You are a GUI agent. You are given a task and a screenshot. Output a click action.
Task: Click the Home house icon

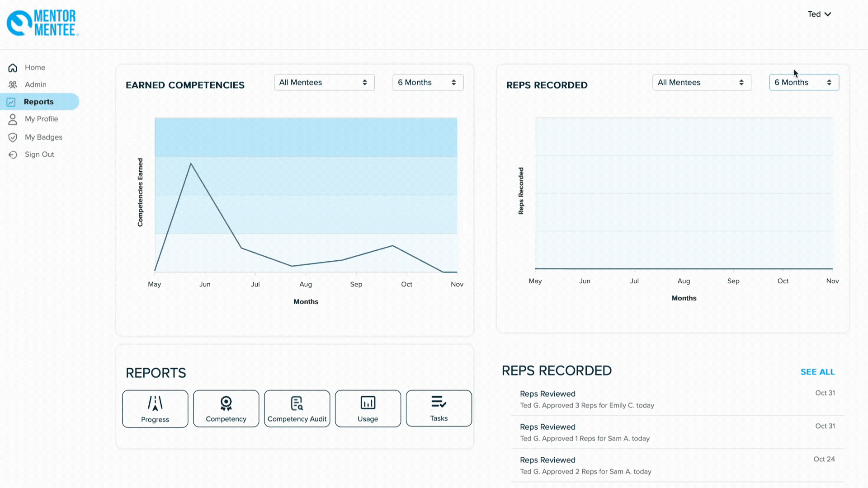[13, 68]
